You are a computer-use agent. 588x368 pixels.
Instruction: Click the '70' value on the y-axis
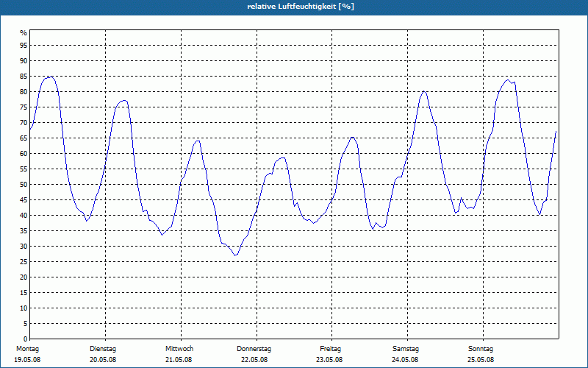tap(24, 123)
